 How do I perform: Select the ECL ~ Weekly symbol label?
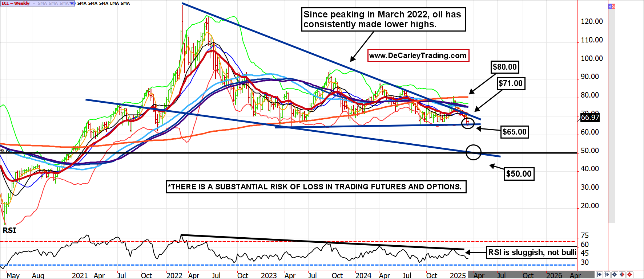click(x=16, y=3)
